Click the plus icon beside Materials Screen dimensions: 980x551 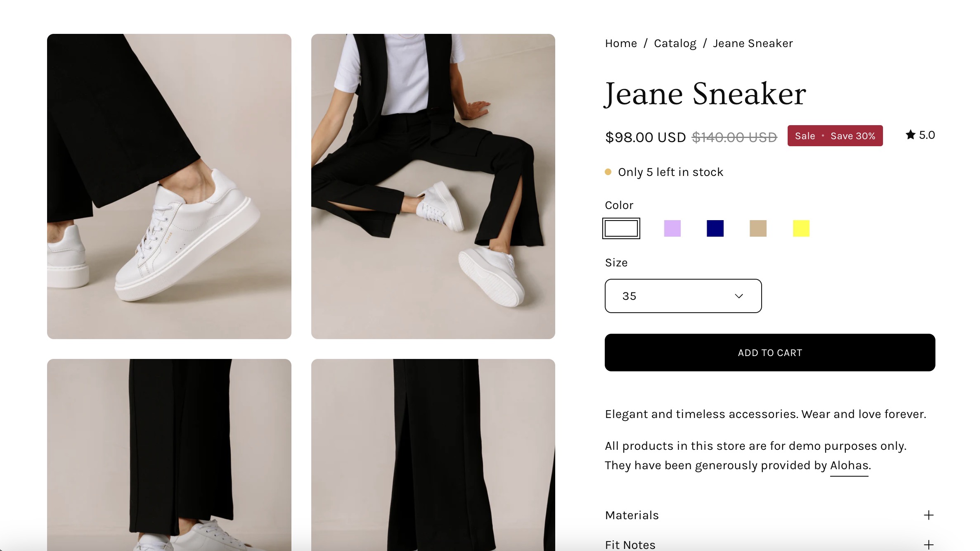point(928,515)
